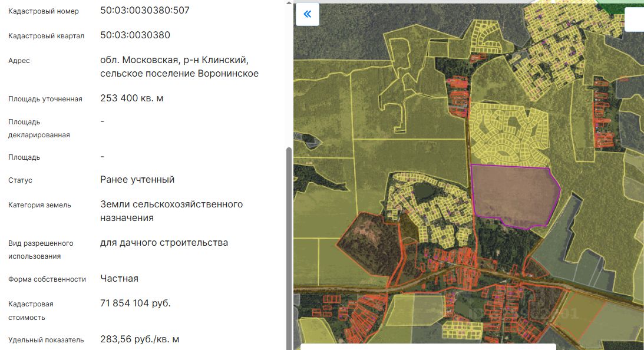Click the ownership form value Частная
The image size is (644, 350).
click(119, 279)
